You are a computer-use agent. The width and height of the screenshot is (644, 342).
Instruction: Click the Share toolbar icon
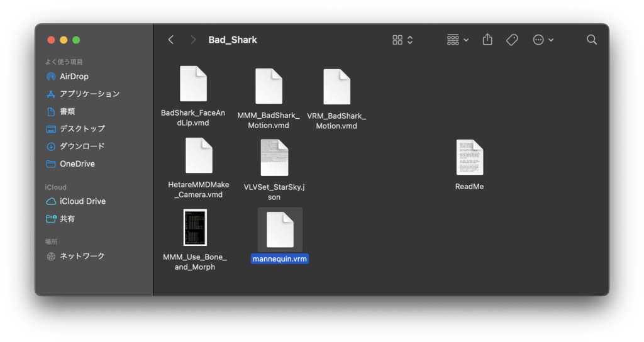point(487,40)
